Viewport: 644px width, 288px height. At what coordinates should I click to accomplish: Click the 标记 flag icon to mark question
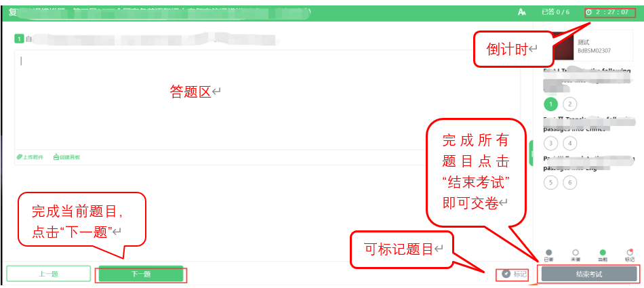[506, 274]
